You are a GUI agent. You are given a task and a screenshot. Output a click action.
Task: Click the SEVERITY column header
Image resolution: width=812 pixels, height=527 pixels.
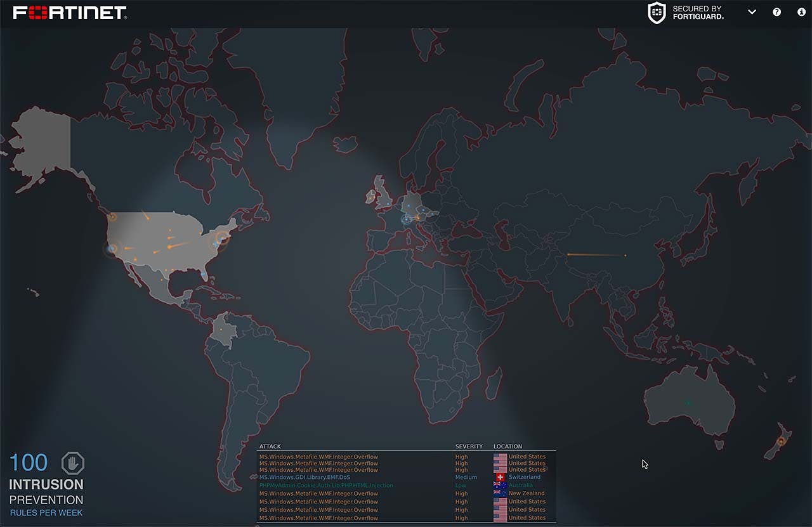[x=469, y=446]
